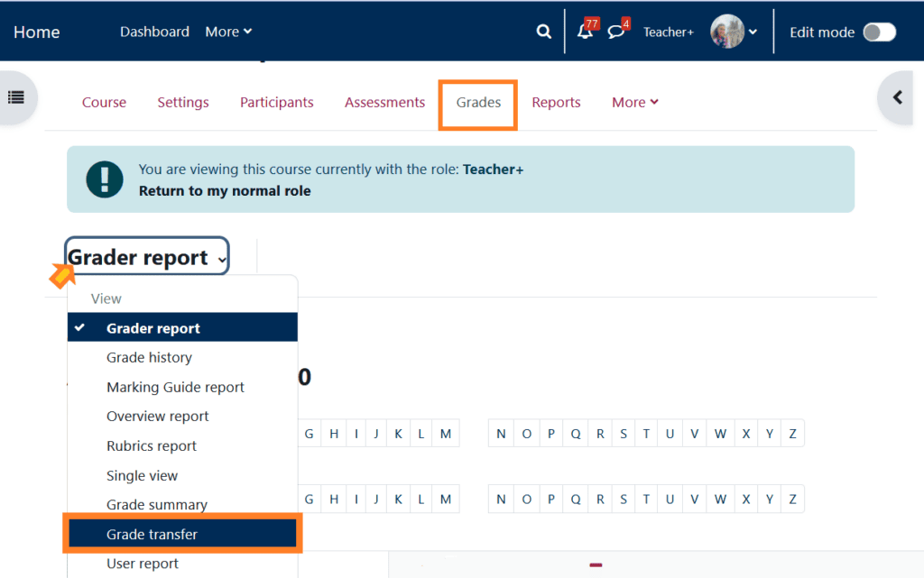Go to the Home link
This screenshot has width=924, height=578.
tap(36, 32)
